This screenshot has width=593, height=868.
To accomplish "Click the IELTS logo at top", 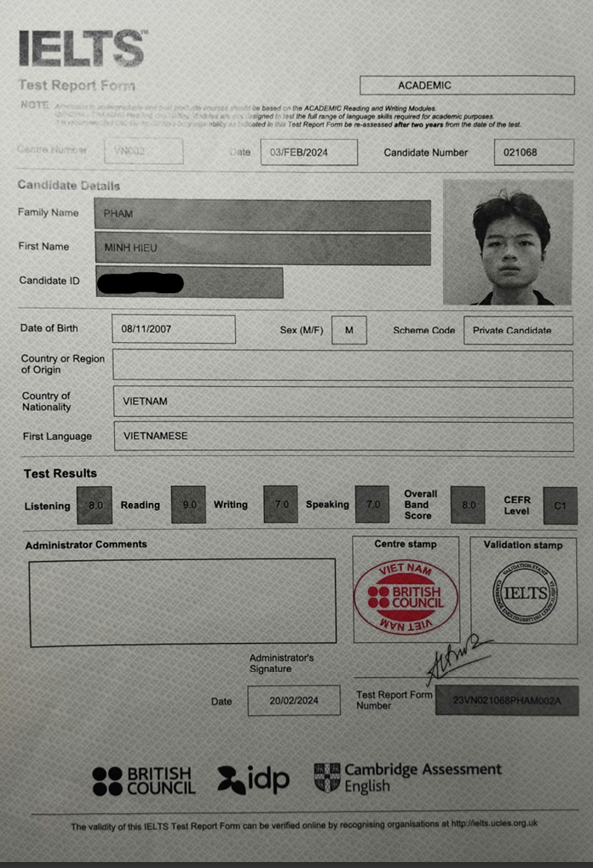I will [81, 49].
